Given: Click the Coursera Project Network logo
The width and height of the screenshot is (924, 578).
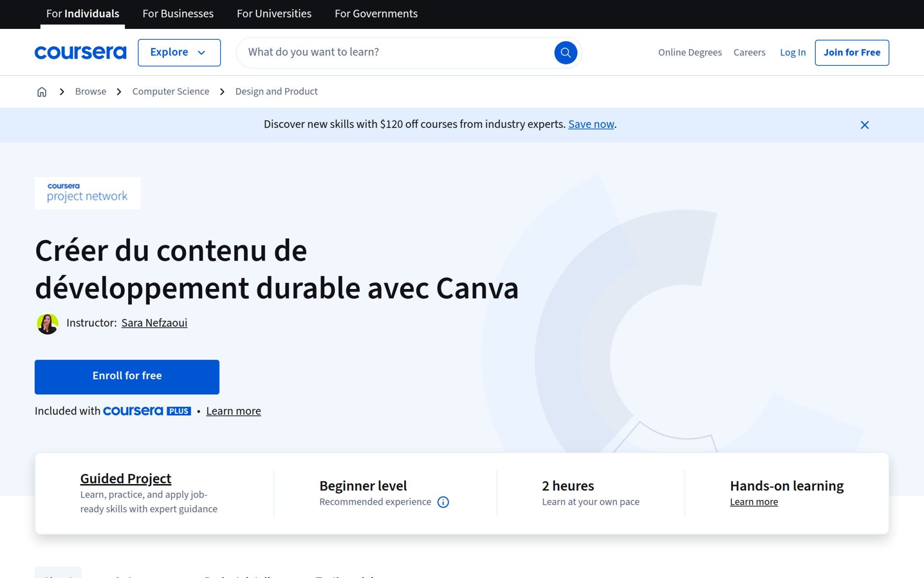Looking at the screenshot, I should coord(88,193).
